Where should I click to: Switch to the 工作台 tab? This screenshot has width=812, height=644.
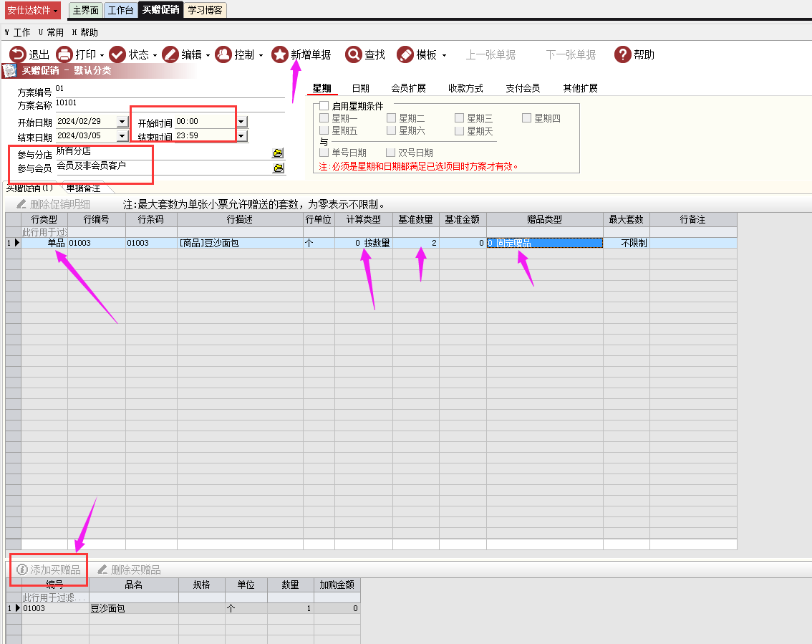(x=121, y=10)
